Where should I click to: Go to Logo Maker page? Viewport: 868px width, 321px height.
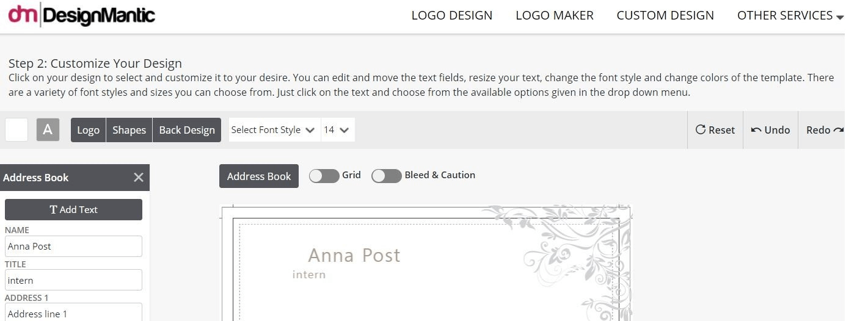pos(555,16)
